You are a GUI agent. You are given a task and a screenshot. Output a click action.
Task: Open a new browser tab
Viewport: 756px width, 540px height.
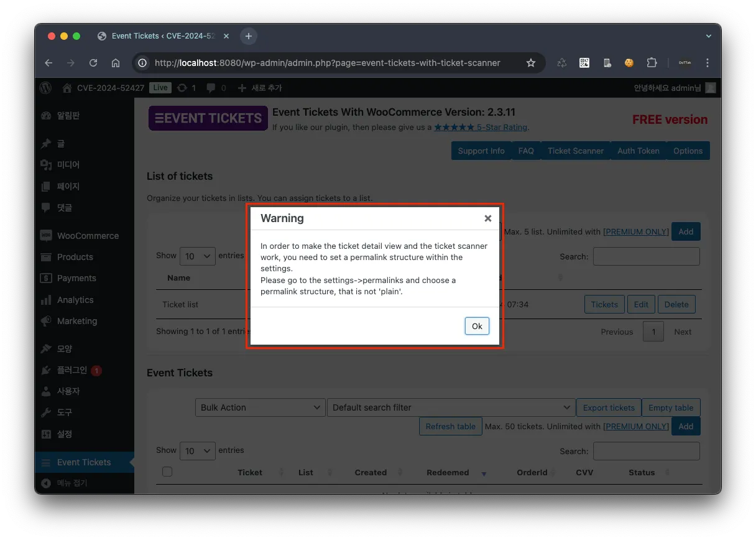coord(249,36)
